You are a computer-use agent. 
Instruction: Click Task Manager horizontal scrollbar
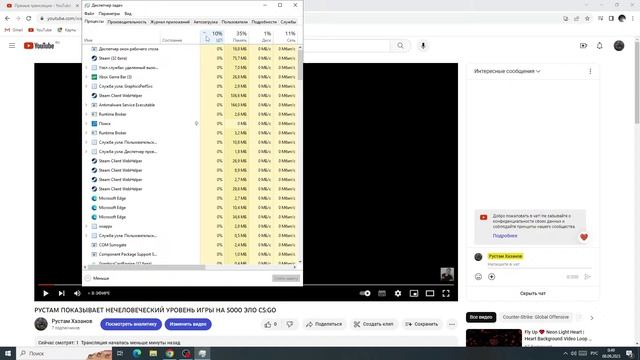point(146,267)
